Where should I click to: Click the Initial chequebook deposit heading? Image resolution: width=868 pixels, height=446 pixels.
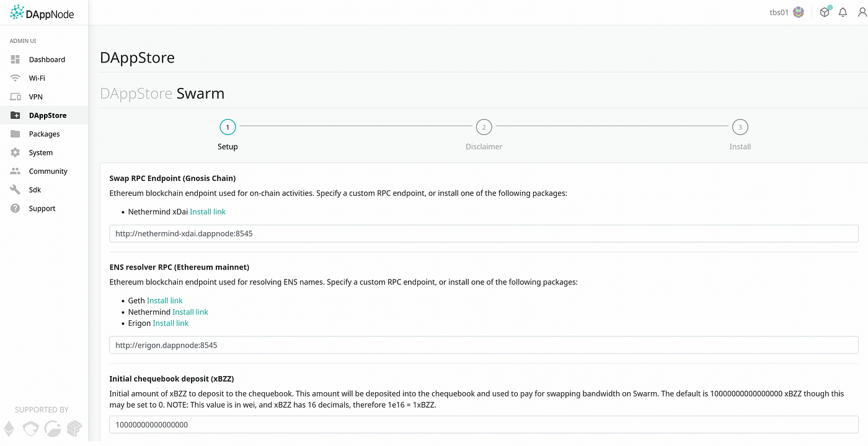pos(171,378)
